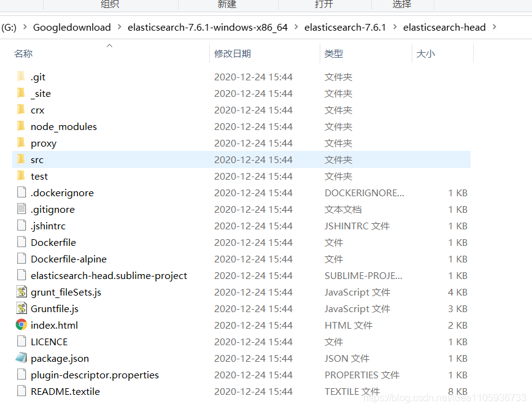
Task: Open the 组织 ribbon group
Action: tap(110, 4)
